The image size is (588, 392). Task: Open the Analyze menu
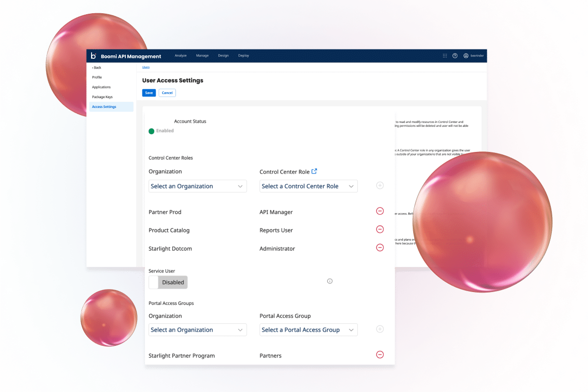(181, 56)
